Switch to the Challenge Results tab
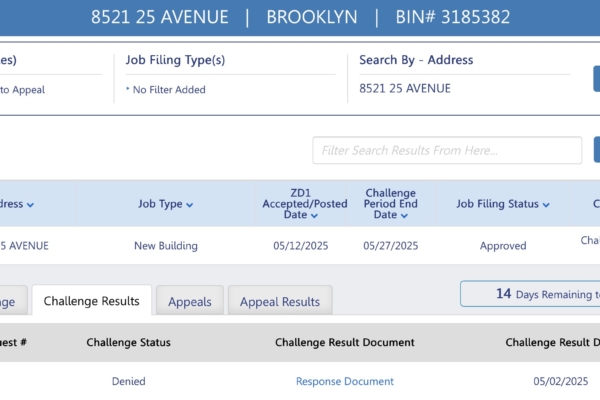 (x=92, y=301)
